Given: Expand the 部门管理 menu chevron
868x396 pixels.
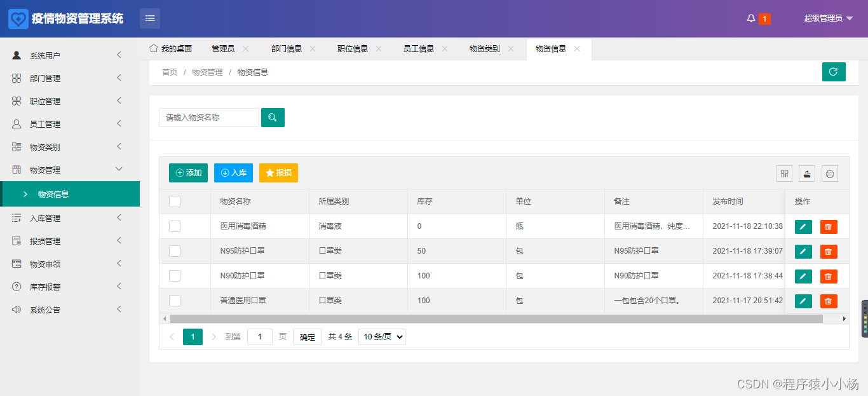Looking at the screenshot, I should click(119, 78).
